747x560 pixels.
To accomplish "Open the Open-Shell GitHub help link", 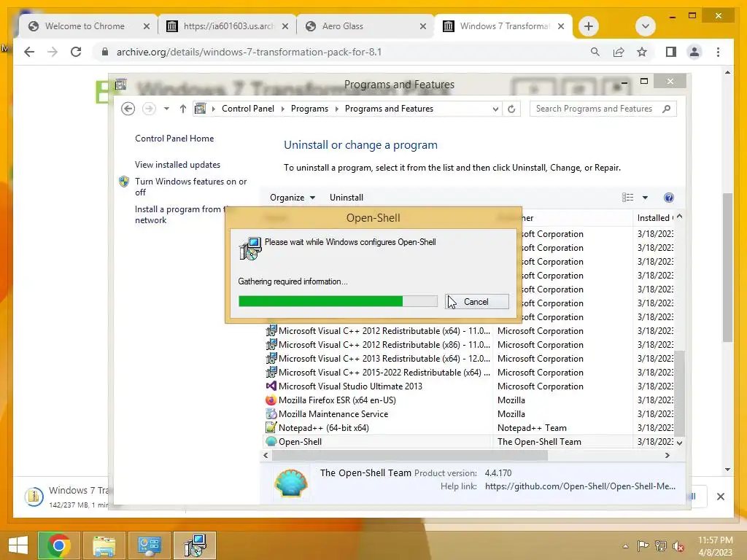I will point(580,486).
